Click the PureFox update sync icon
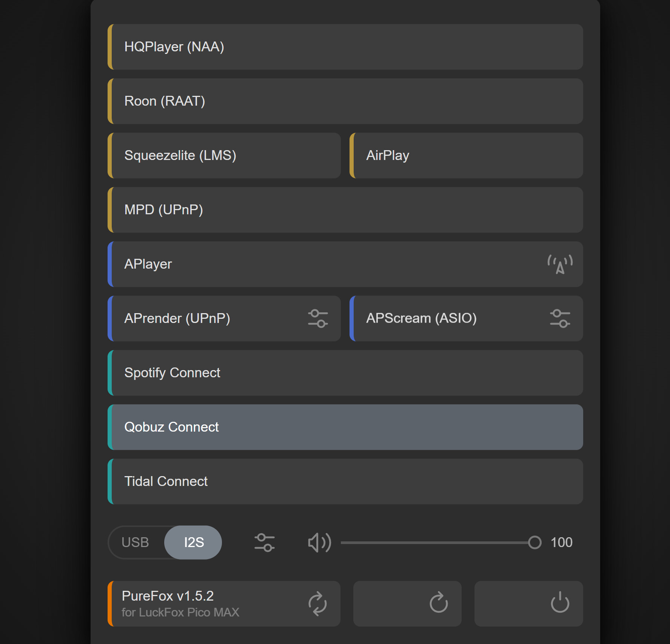 (317, 604)
